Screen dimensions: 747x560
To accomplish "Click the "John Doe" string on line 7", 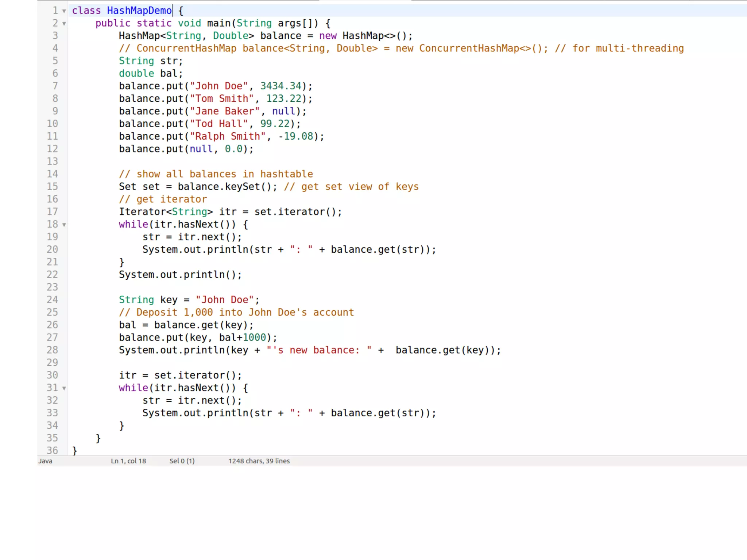I will [218, 86].
